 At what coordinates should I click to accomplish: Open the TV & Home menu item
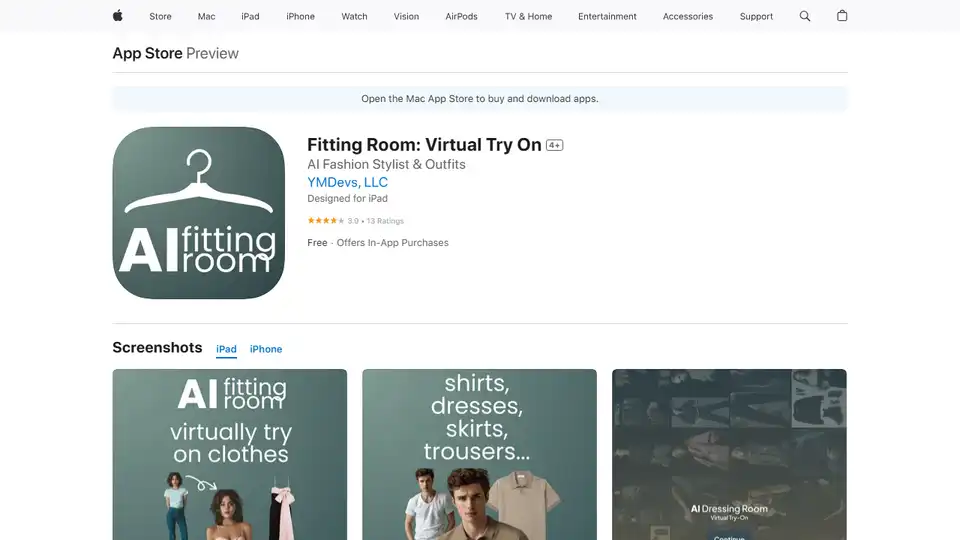click(528, 17)
